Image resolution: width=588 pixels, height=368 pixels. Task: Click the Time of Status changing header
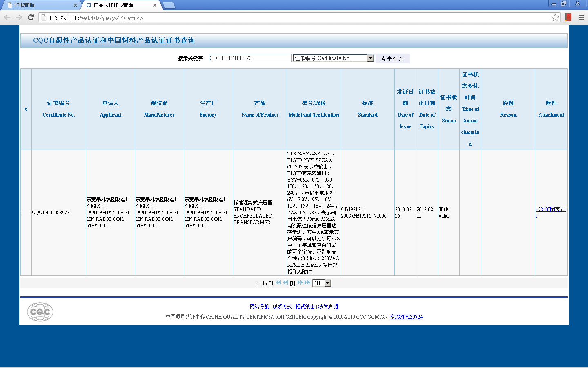coord(470,109)
